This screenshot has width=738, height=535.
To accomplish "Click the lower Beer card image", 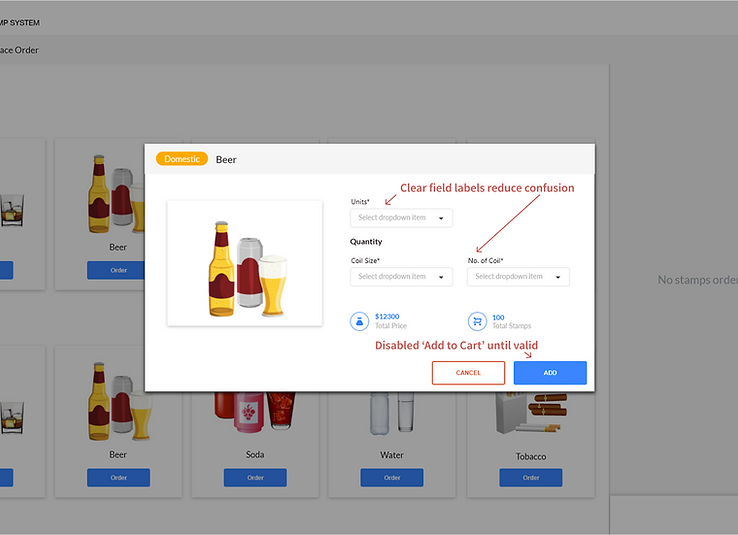I will [x=120, y=401].
